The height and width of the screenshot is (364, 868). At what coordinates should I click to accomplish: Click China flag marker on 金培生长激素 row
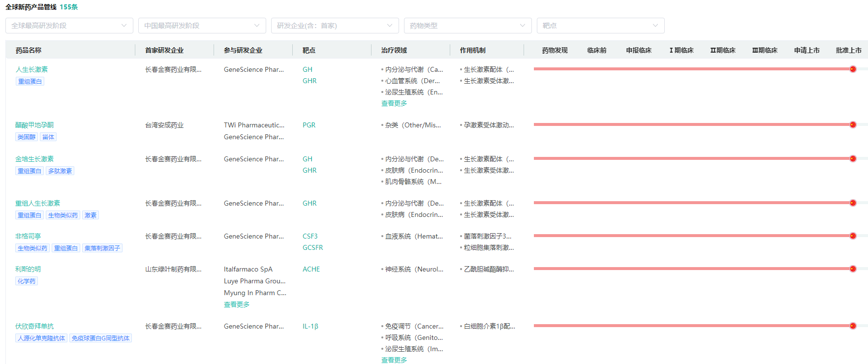coord(853,158)
